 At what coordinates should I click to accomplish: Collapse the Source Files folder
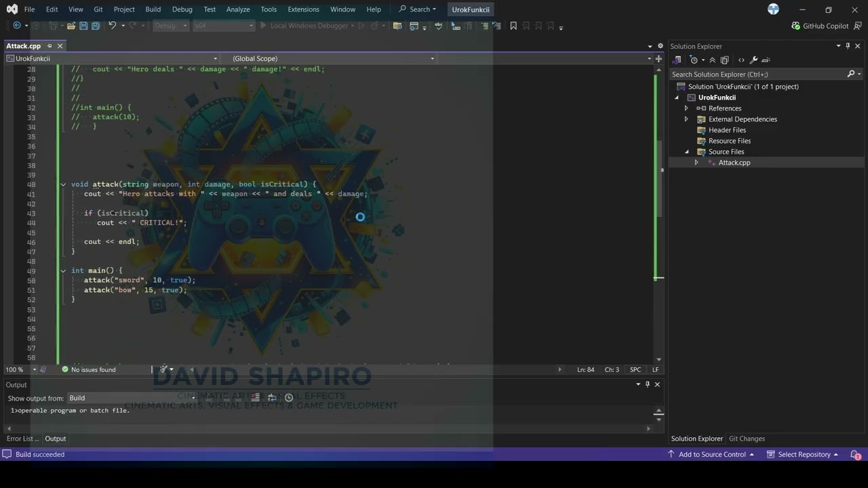pyautogui.click(x=686, y=152)
